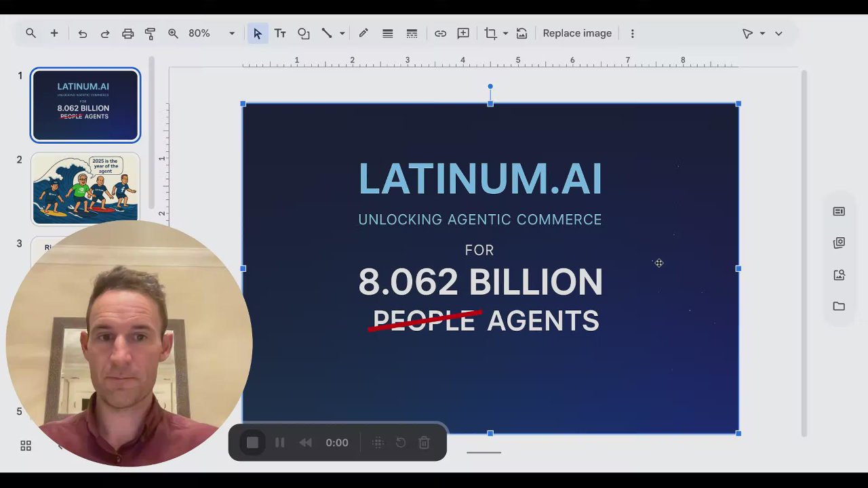868x488 pixels.
Task: Print the presentation
Action: [128, 33]
